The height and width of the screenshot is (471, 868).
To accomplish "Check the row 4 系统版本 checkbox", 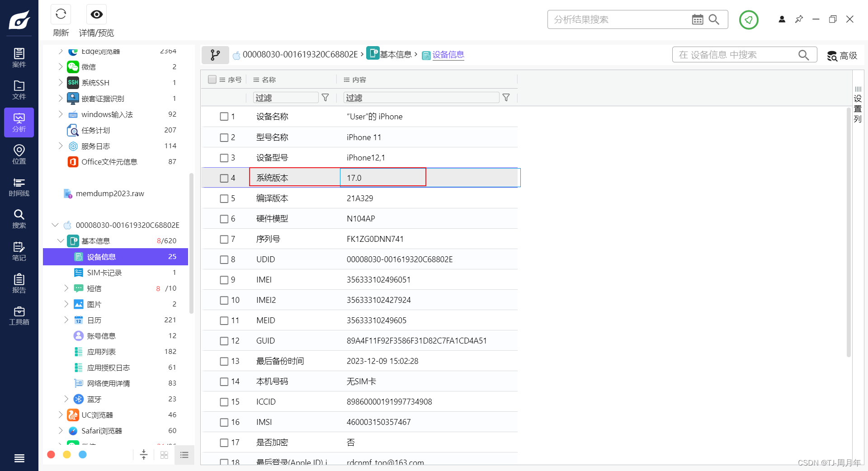I will (x=224, y=178).
